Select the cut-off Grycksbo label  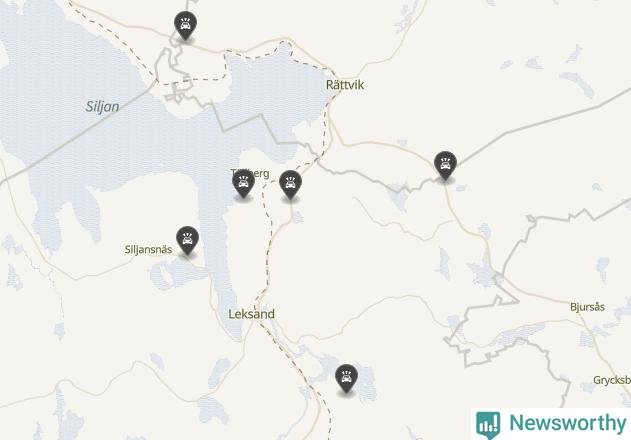pos(612,380)
